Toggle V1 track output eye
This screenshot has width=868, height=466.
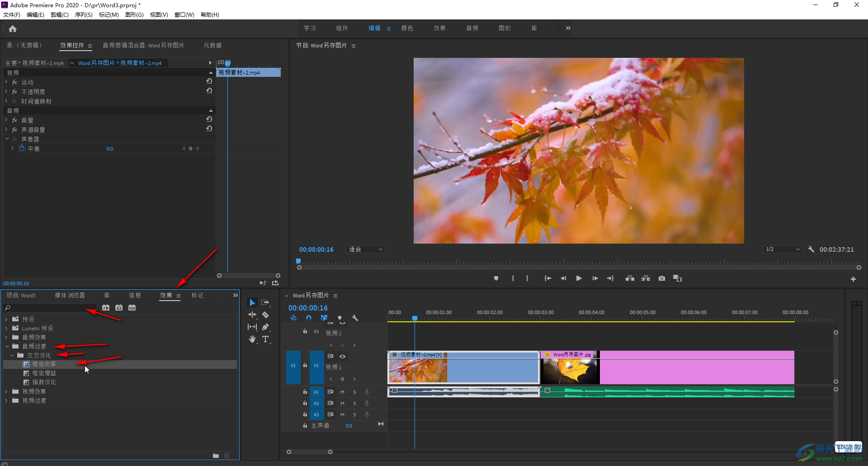(x=342, y=356)
